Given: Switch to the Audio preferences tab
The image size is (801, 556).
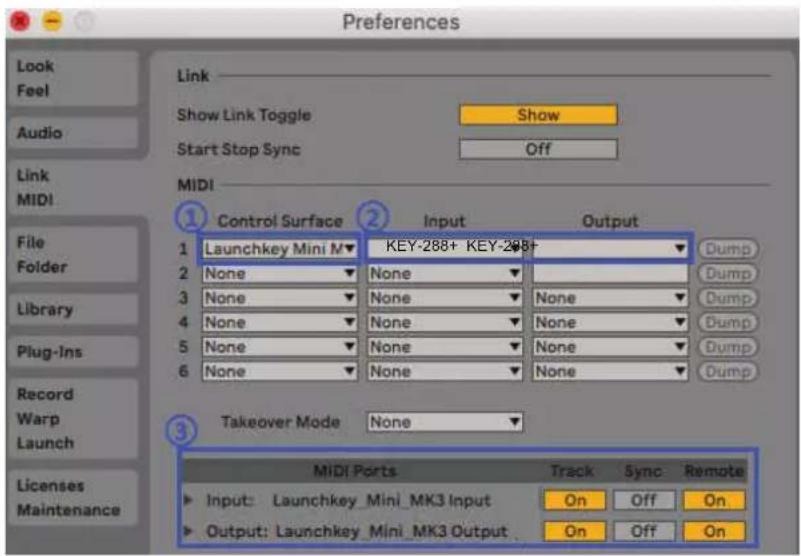Looking at the screenshot, I should click(x=73, y=133).
